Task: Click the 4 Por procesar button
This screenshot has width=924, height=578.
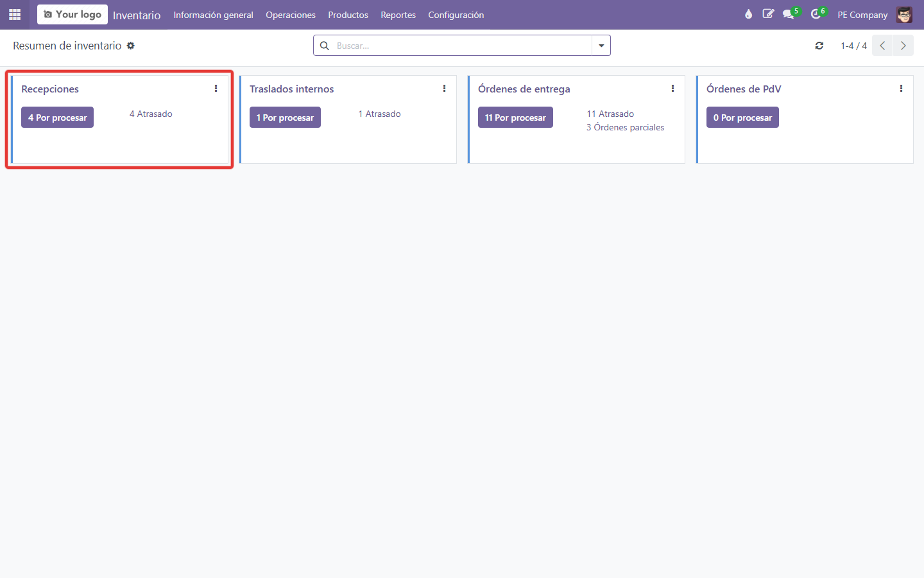Action: pos(57,118)
